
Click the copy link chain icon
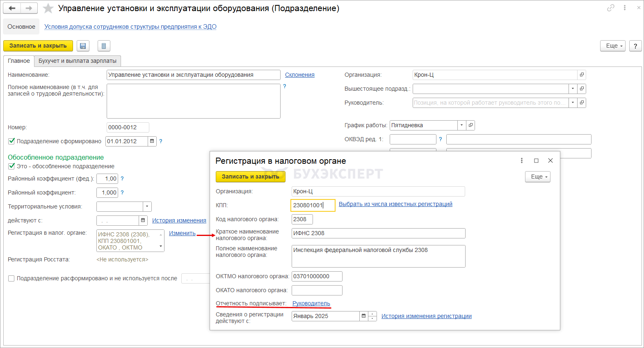[611, 8]
